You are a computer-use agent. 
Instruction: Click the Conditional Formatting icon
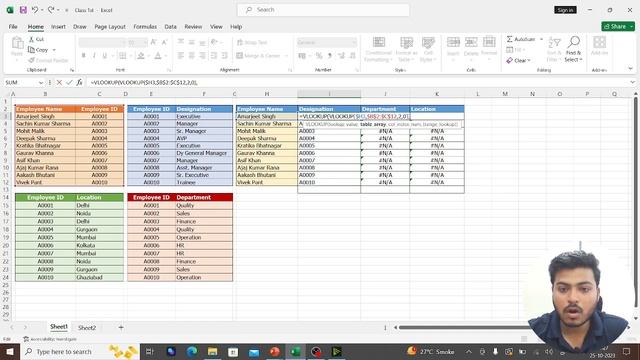pos(379,42)
